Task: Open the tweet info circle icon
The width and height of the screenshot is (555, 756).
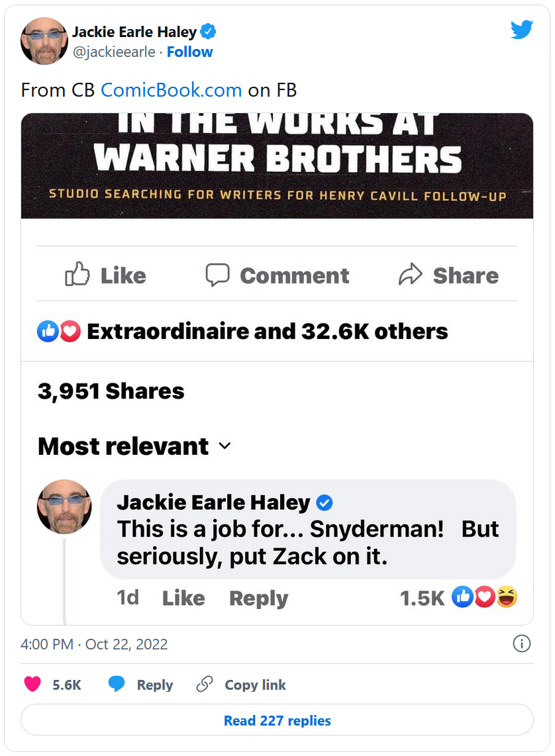Action: point(522,643)
